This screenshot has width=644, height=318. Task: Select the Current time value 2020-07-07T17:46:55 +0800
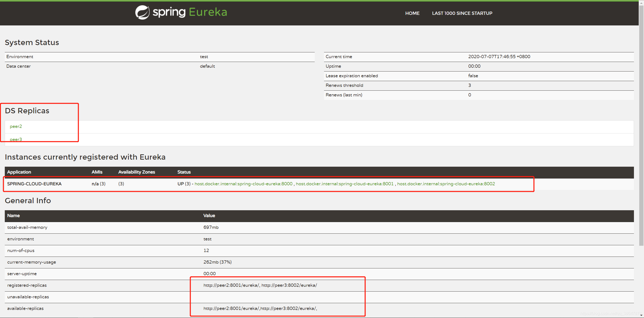[499, 57]
